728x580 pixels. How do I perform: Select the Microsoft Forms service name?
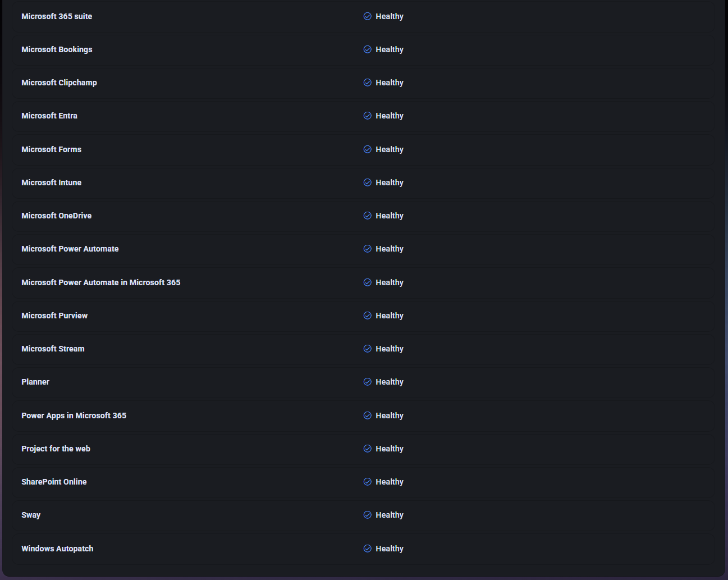point(51,149)
